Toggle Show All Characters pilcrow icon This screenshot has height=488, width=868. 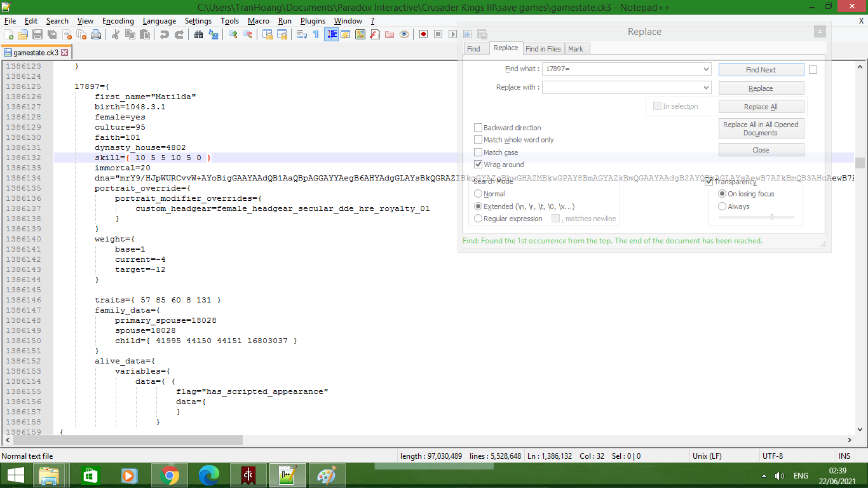[316, 34]
